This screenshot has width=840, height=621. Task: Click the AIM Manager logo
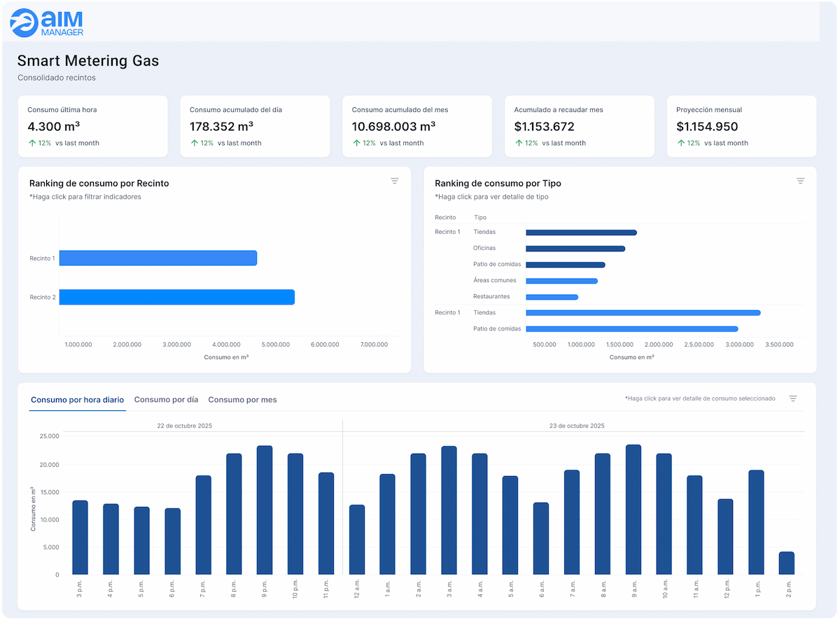(x=48, y=22)
